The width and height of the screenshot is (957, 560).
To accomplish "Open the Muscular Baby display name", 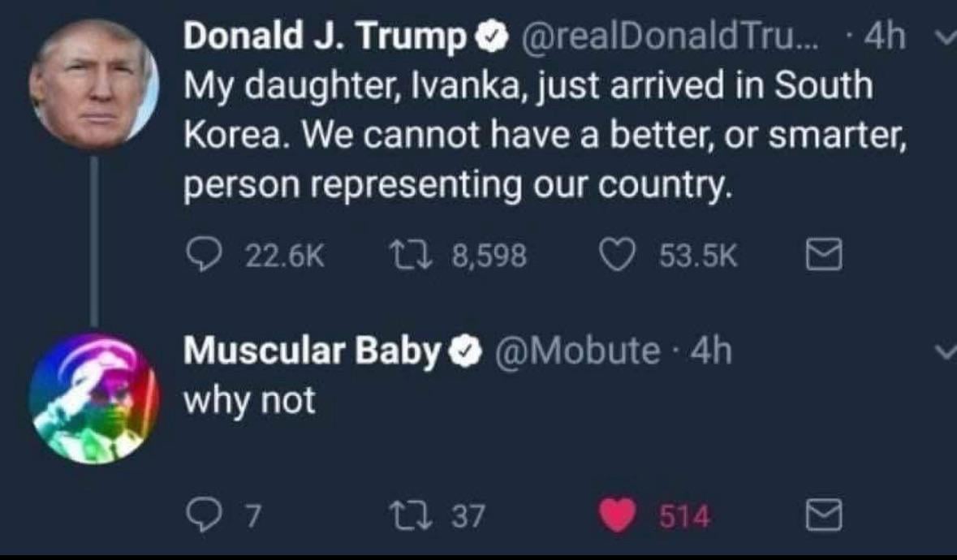I will [312, 351].
